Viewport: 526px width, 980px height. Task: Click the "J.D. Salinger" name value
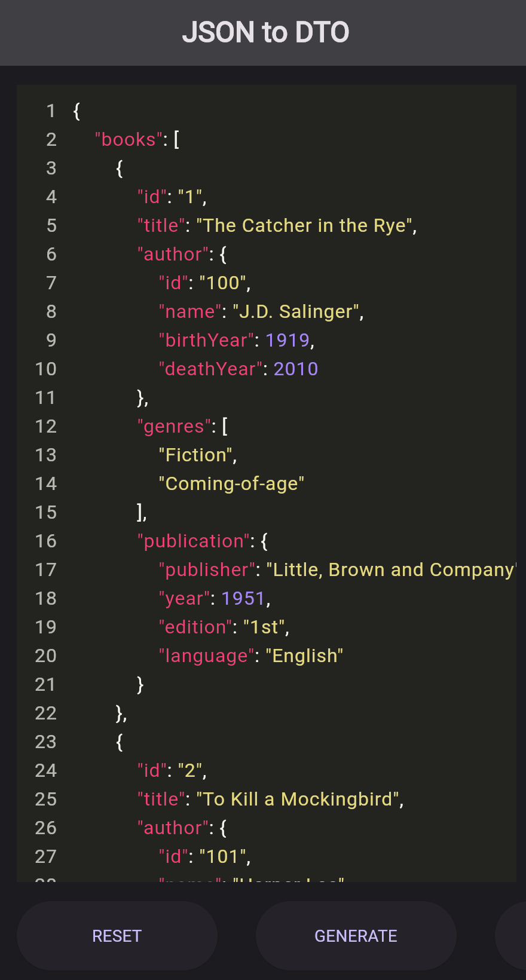[296, 311]
